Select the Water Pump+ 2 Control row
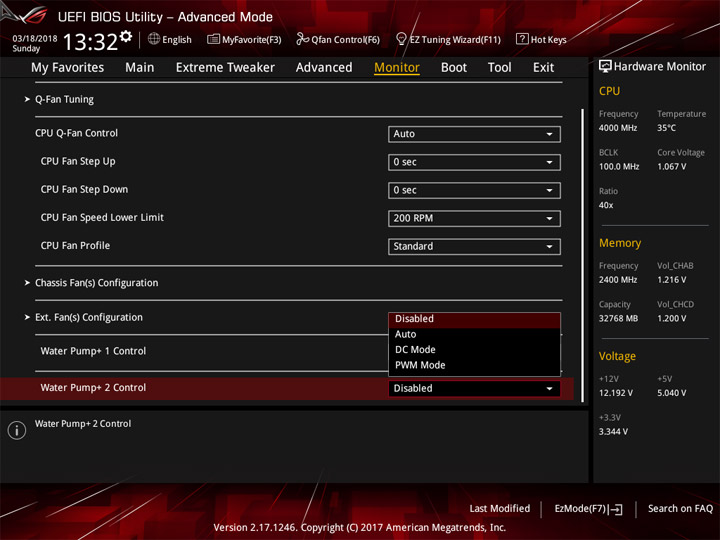The width and height of the screenshot is (720, 540). pos(287,388)
